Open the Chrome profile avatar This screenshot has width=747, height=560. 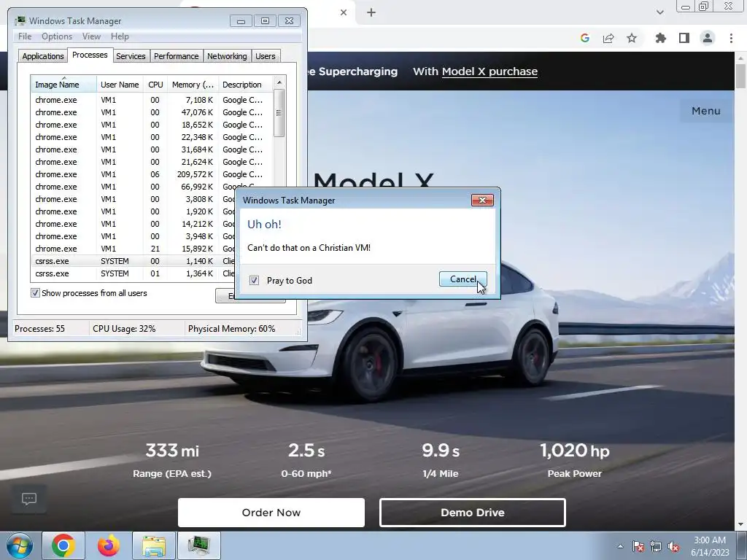(708, 38)
